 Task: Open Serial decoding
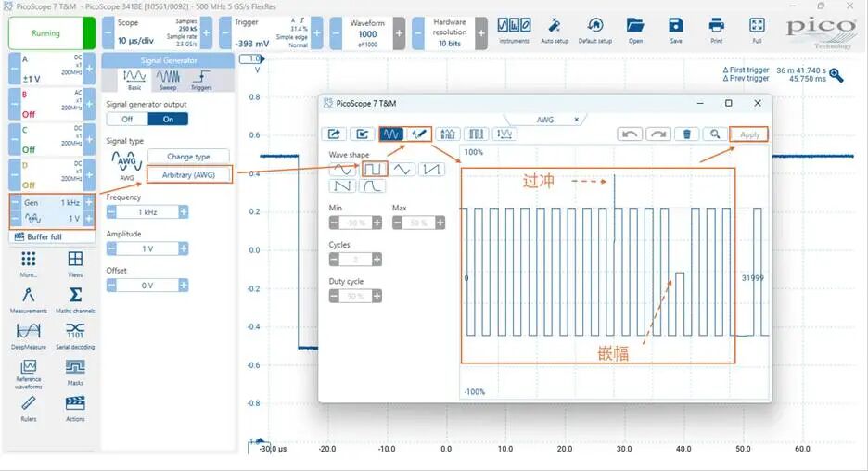tap(75, 337)
